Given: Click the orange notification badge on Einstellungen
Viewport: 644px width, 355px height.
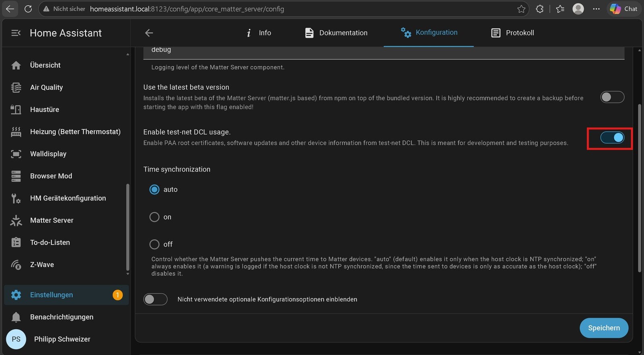Looking at the screenshot, I should tap(118, 295).
